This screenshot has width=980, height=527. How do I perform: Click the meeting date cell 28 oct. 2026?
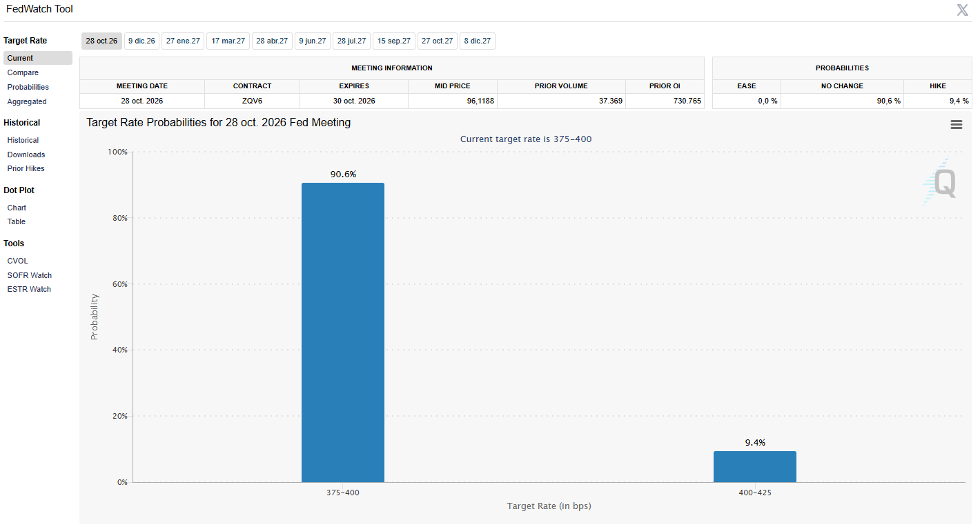[142, 101]
